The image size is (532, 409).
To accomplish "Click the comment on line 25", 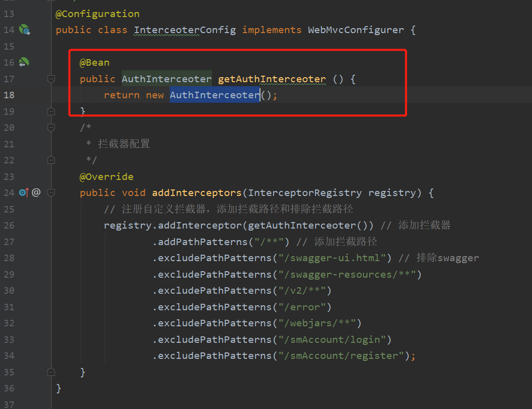I will click(x=228, y=209).
